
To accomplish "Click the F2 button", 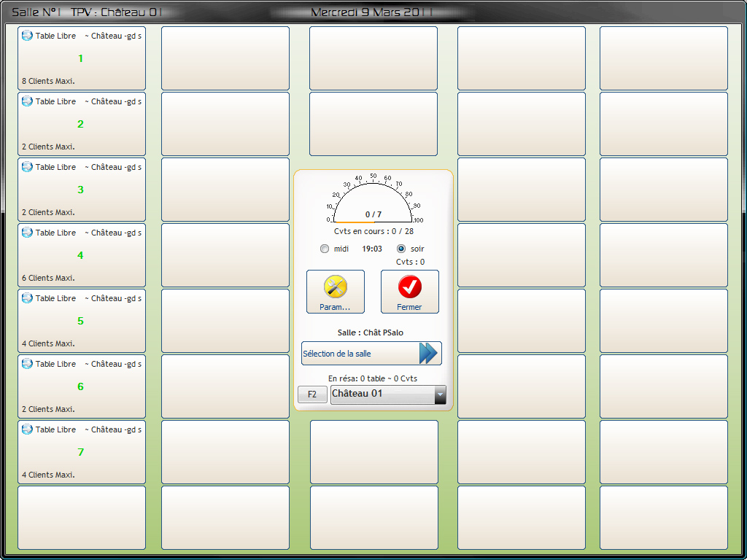I will [x=312, y=394].
